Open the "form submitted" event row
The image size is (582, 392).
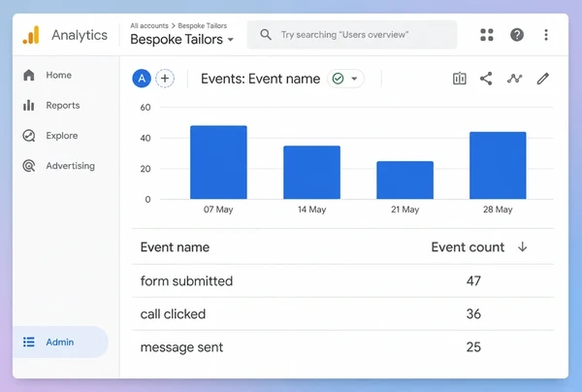[x=342, y=281]
